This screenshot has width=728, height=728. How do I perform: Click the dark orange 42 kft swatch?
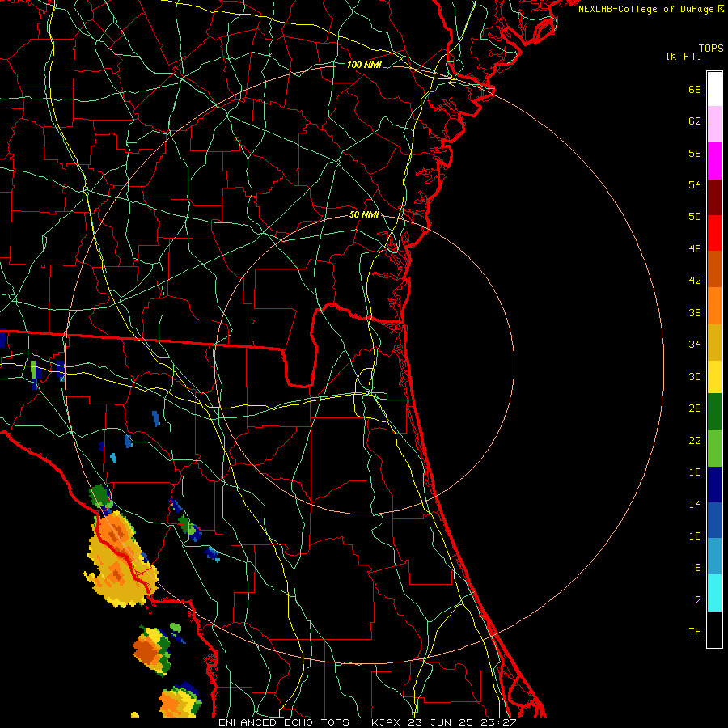pyautogui.click(x=714, y=269)
